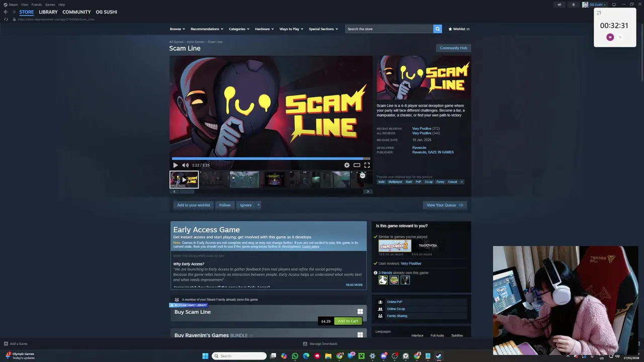Viewport: 644px width, 362px height.
Task: Open Task View from the taskbar
Action: (273, 356)
